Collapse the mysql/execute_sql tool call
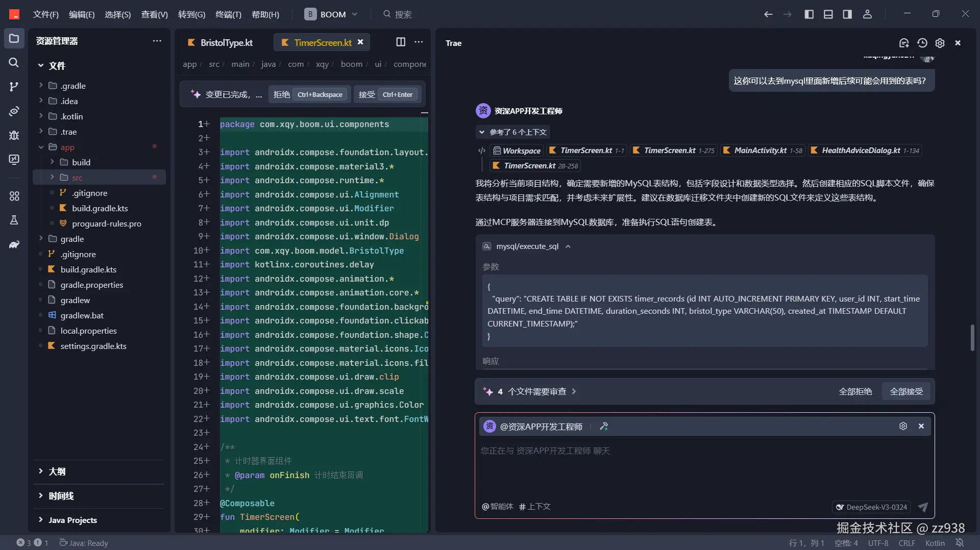Image resolution: width=980 pixels, height=550 pixels. coord(568,246)
